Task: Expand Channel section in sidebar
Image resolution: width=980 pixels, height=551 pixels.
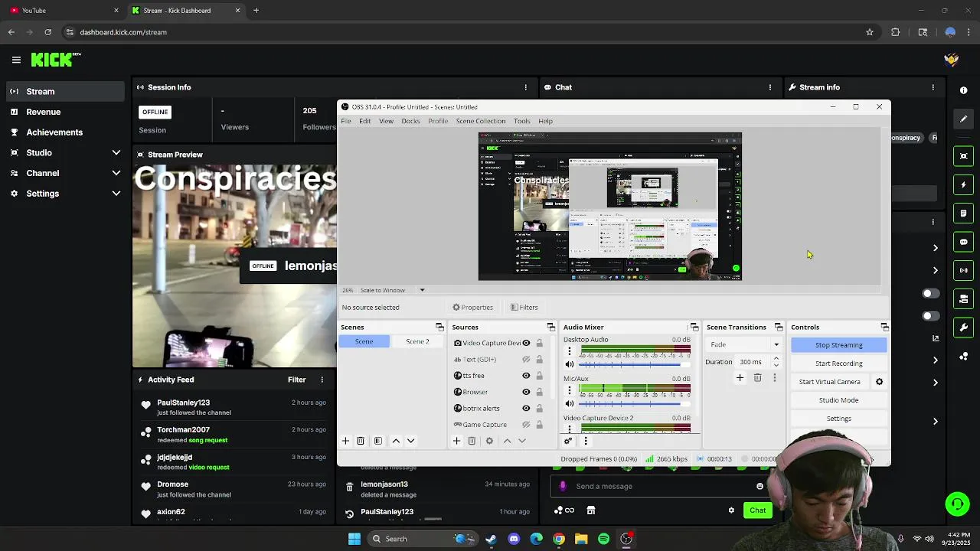Action: 116,173
